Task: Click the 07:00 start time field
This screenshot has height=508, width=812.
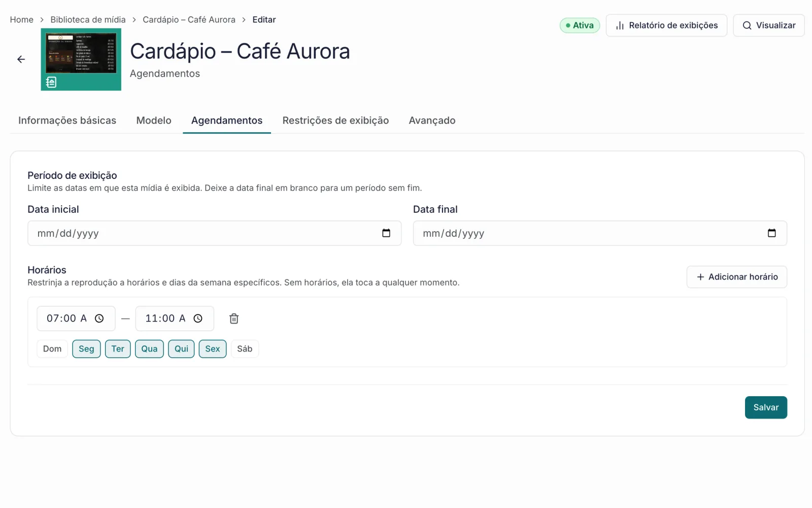Action: 76,319
